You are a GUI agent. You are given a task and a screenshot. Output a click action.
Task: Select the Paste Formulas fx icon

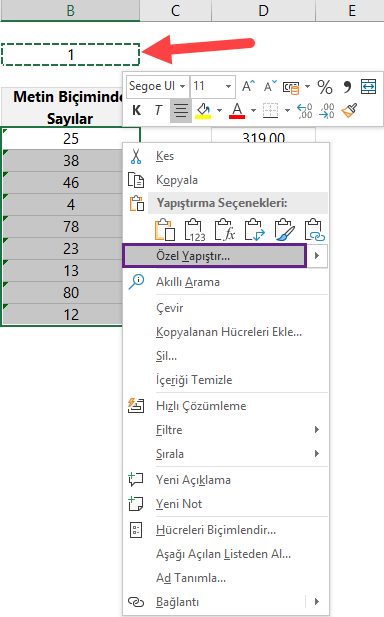coord(225,230)
